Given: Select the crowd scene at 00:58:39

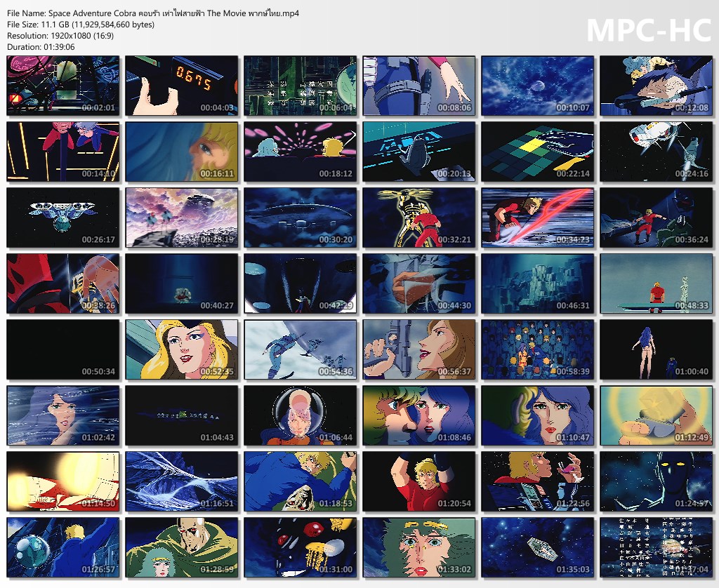Looking at the screenshot, I should click(x=537, y=349).
